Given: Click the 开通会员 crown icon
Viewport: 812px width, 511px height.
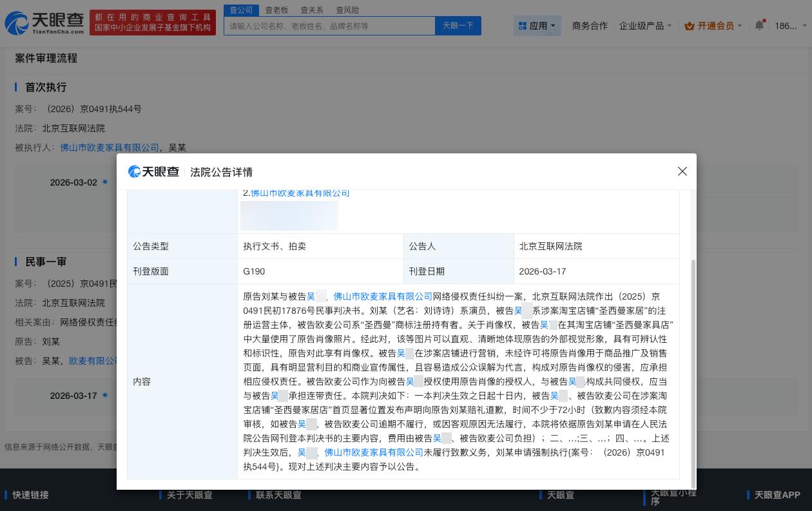Looking at the screenshot, I should [x=689, y=26].
